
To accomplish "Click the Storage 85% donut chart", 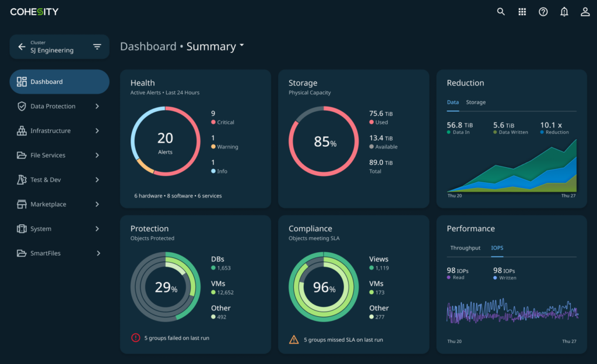I will (x=324, y=141).
